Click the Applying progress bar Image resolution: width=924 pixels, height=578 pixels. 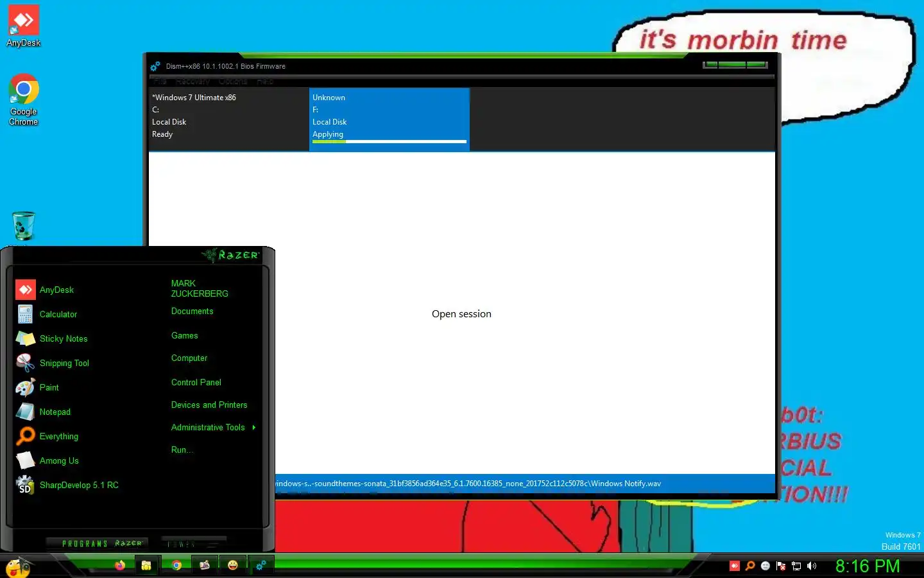[389, 141]
